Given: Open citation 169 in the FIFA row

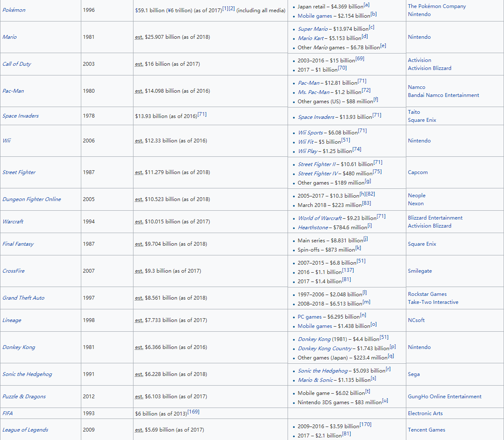Looking at the screenshot, I should coord(193,412).
